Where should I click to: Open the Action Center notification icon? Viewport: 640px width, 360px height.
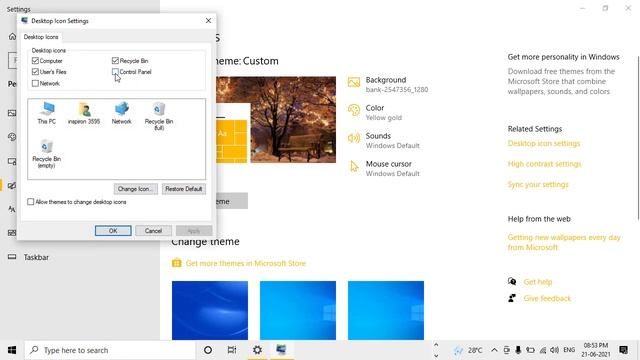[x=623, y=350]
